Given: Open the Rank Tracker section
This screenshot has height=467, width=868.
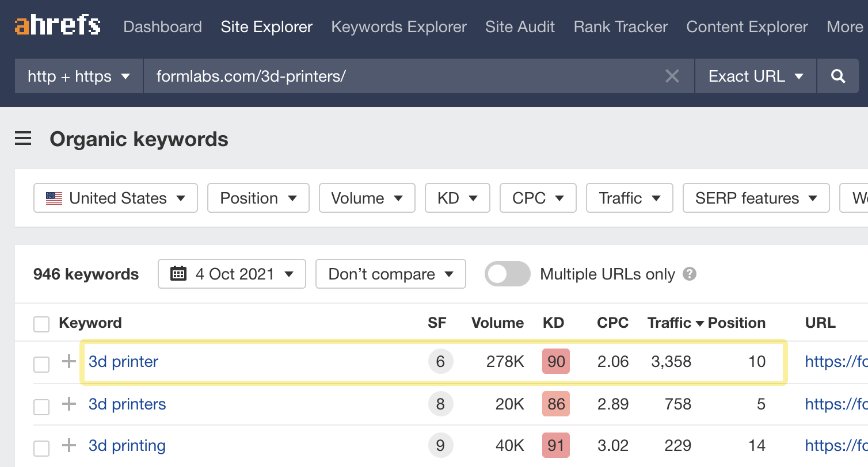Looking at the screenshot, I should click(620, 26).
